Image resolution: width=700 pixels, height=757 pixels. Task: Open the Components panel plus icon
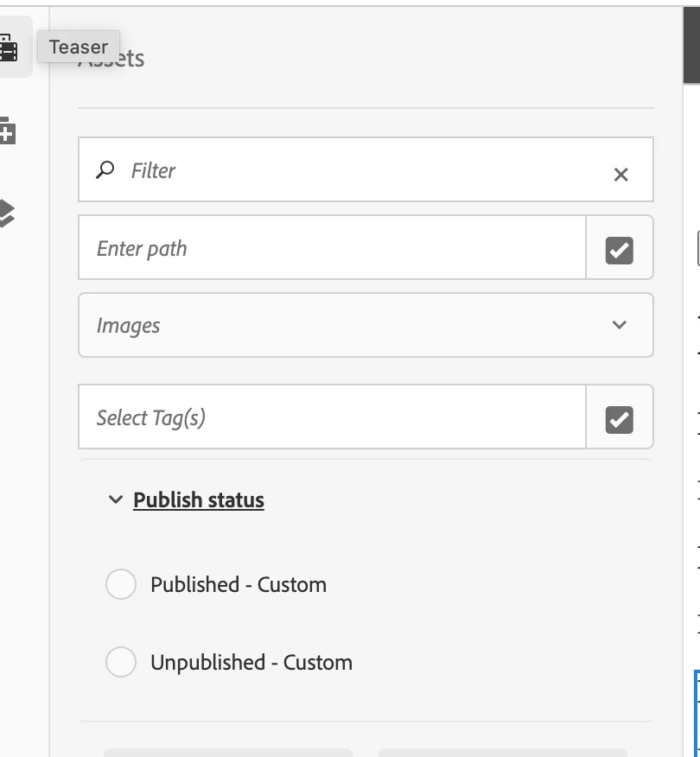click(x=8, y=130)
